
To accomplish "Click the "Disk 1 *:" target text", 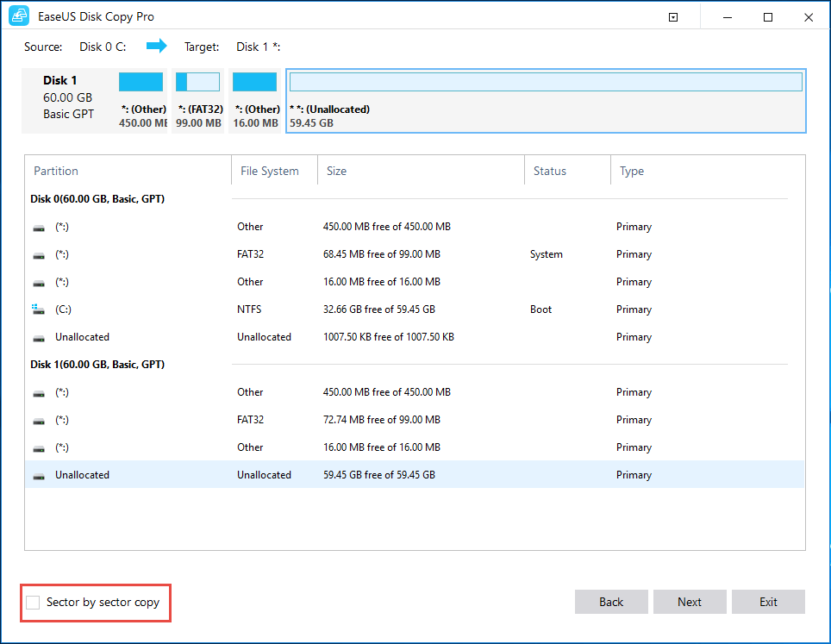I will [258, 47].
